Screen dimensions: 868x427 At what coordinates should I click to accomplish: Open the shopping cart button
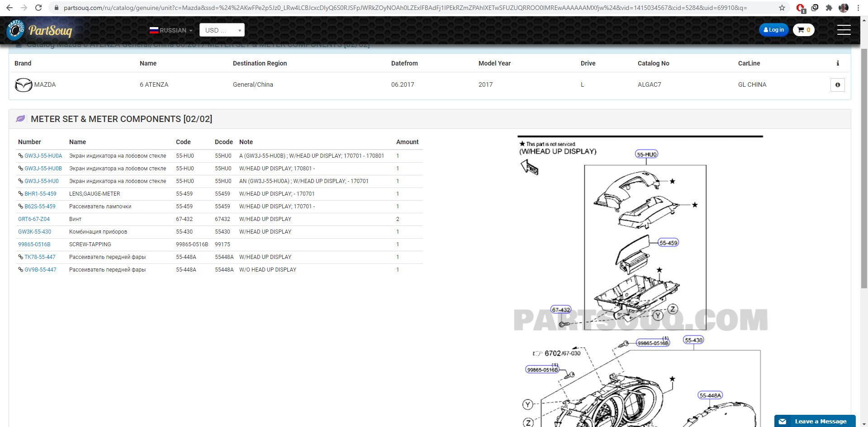804,30
